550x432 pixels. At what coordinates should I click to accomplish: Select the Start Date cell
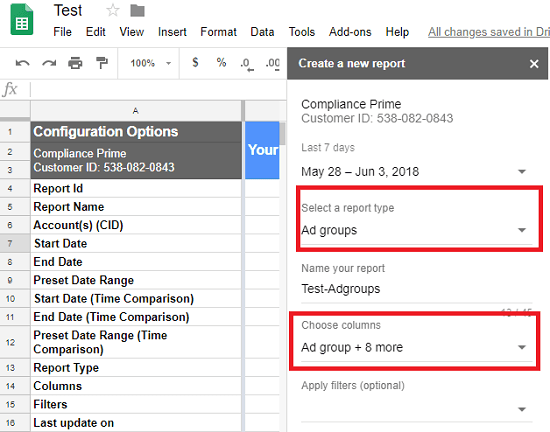pos(136,243)
